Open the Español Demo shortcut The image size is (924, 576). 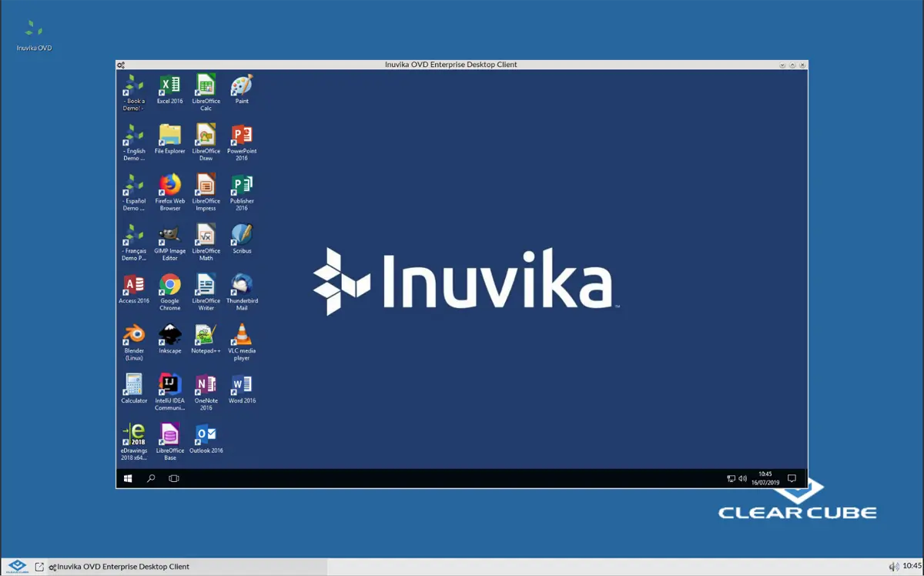tap(134, 193)
